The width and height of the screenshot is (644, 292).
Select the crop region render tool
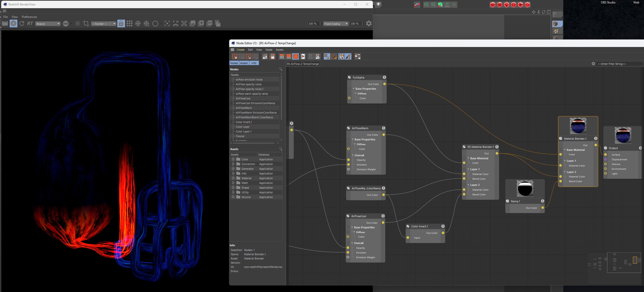pos(86,24)
